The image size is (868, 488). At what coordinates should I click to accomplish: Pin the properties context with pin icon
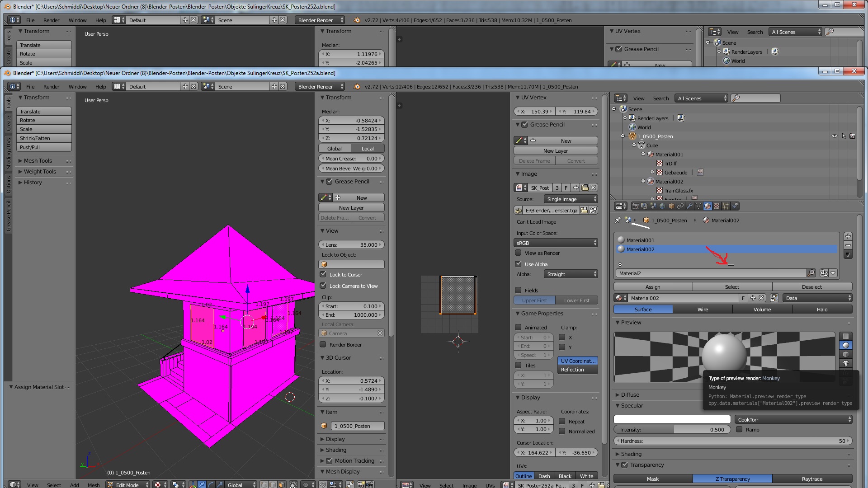pyautogui.click(x=618, y=220)
